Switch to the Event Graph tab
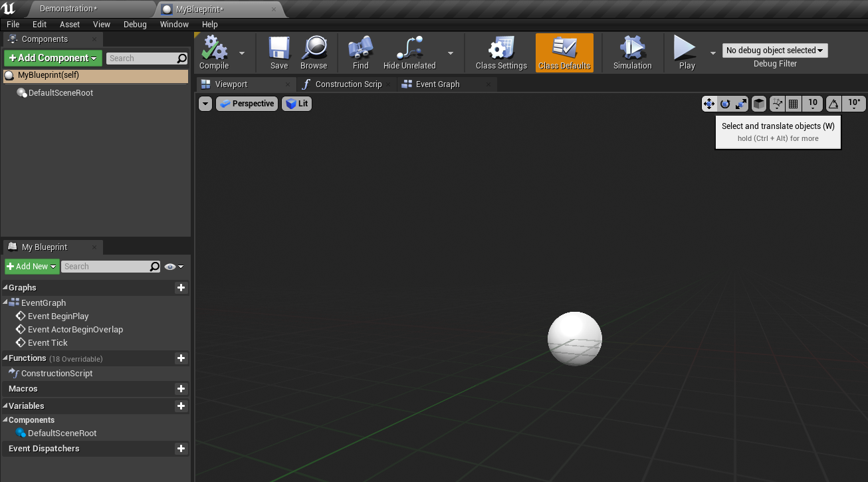Screen dimensions: 868x482 coord(447,84)
